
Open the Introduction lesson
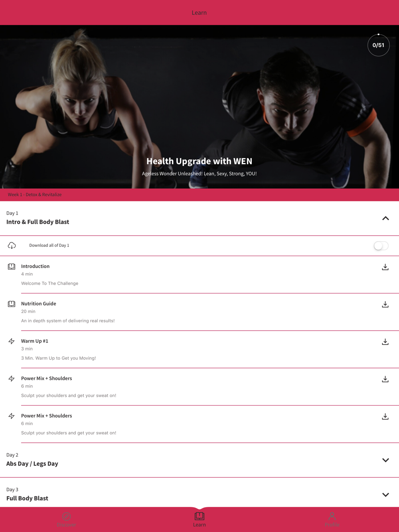199,274
